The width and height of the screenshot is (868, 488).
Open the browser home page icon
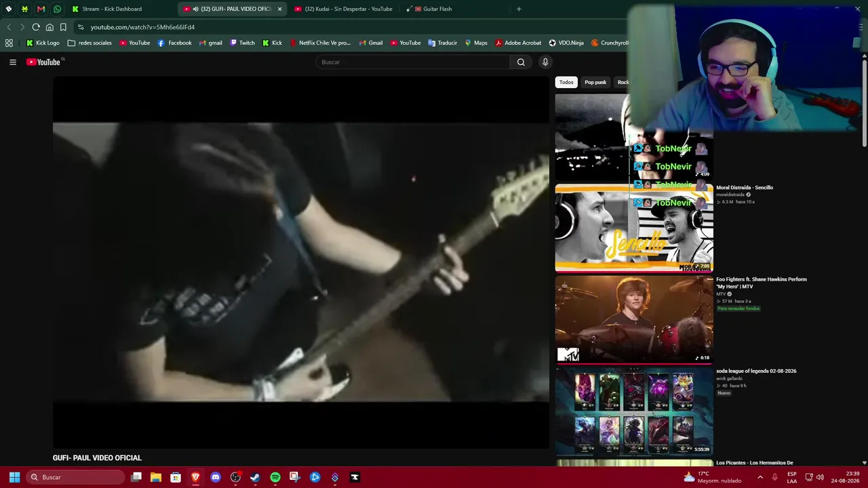50,27
